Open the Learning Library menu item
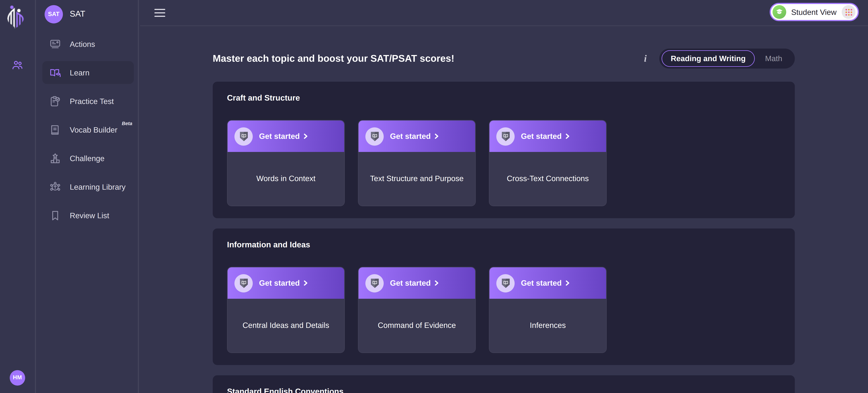The image size is (868, 393). pyautogui.click(x=88, y=187)
